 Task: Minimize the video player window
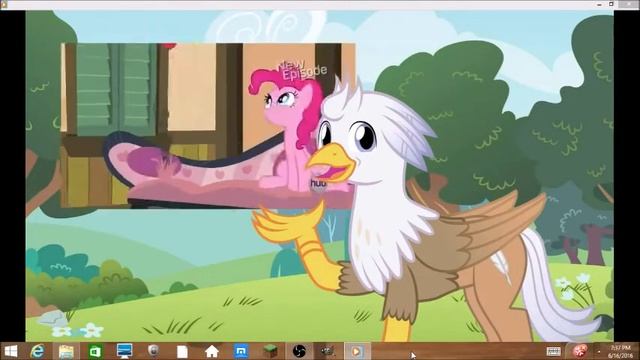pos(599,4)
